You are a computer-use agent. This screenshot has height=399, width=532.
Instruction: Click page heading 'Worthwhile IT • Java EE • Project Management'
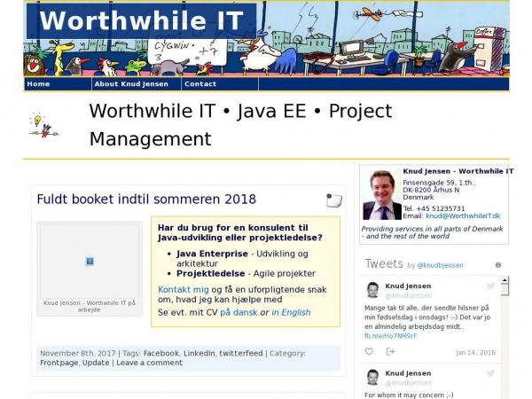pos(240,125)
